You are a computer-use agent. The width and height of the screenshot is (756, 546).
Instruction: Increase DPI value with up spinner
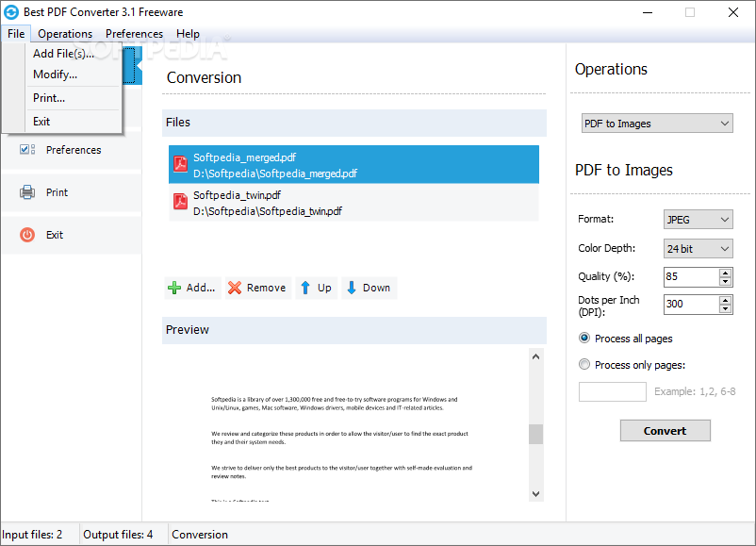[725, 300]
